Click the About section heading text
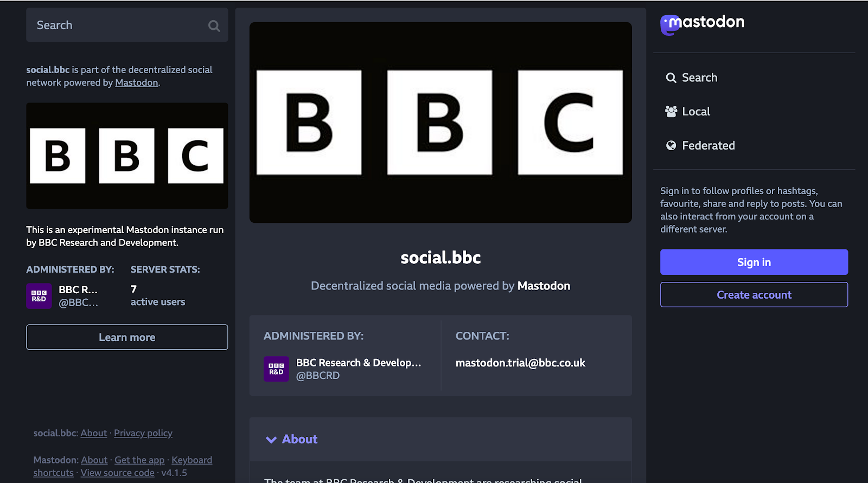The width and height of the screenshot is (868, 483). [x=299, y=440]
